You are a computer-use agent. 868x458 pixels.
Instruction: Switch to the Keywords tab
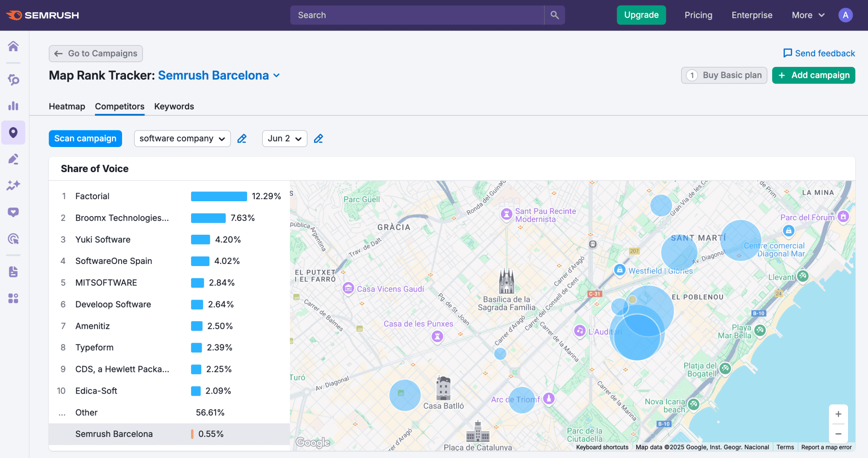pos(174,106)
